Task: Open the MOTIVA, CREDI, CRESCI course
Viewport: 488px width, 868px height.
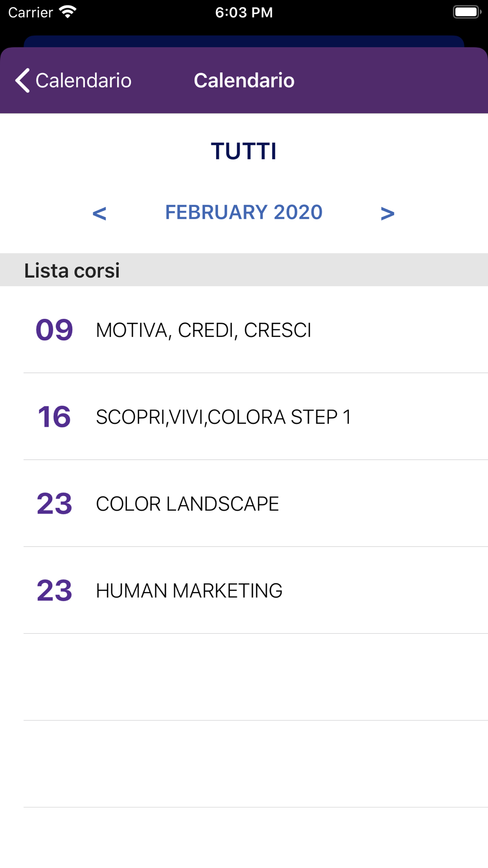Action: (x=203, y=331)
